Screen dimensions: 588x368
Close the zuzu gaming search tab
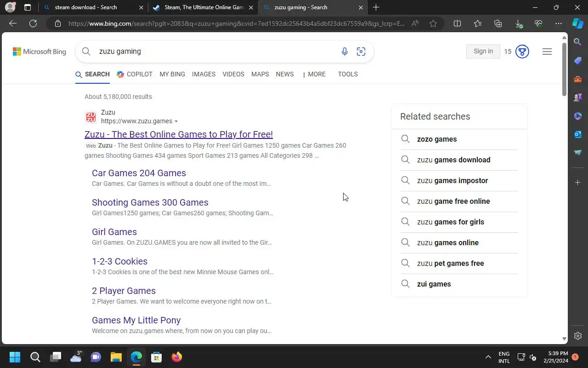pos(361,7)
